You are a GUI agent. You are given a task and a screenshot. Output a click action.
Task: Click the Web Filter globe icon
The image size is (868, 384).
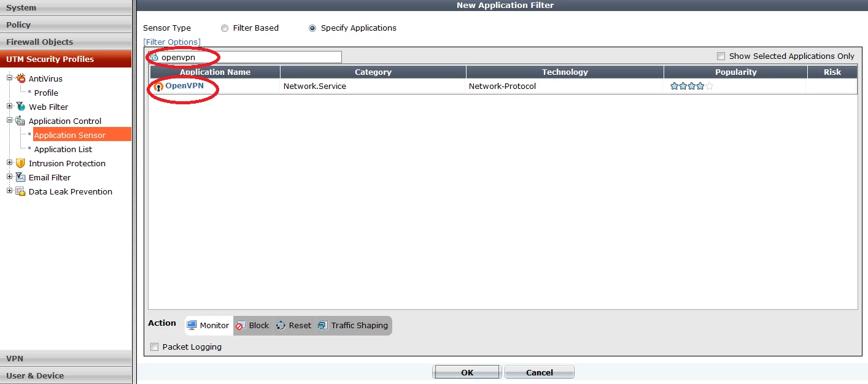coord(20,107)
